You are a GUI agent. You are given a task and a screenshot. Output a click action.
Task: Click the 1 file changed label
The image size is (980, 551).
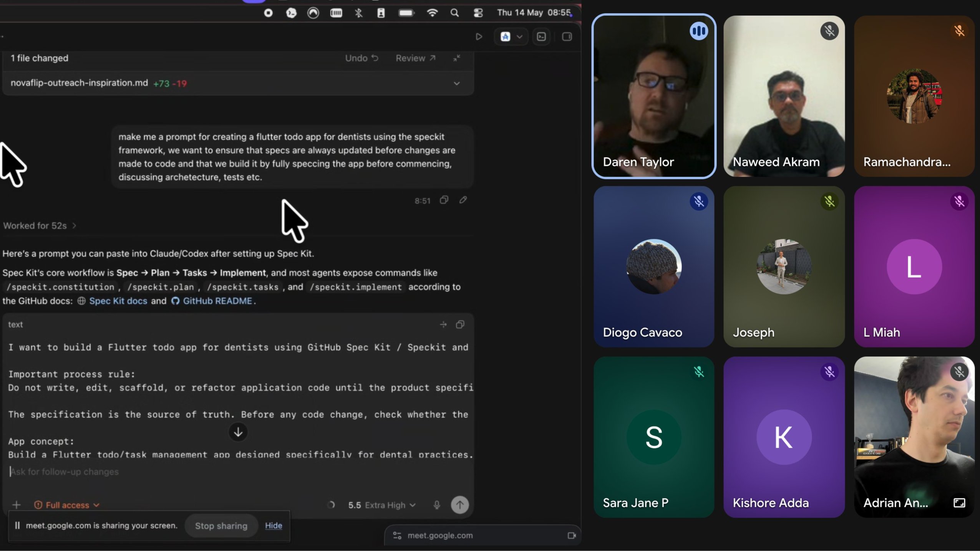point(40,58)
